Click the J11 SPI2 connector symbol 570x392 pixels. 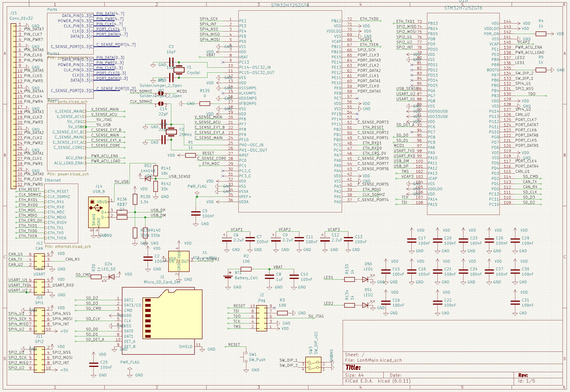39,360
